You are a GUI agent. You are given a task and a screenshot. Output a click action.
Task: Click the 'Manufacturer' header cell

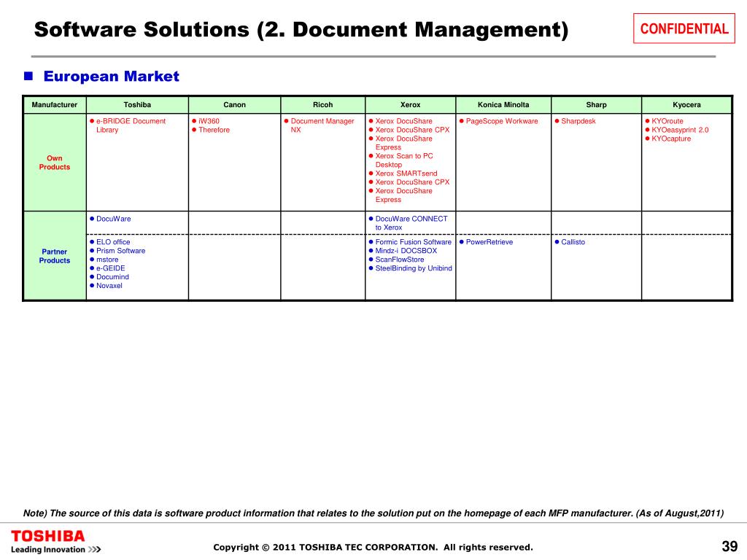click(x=54, y=105)
